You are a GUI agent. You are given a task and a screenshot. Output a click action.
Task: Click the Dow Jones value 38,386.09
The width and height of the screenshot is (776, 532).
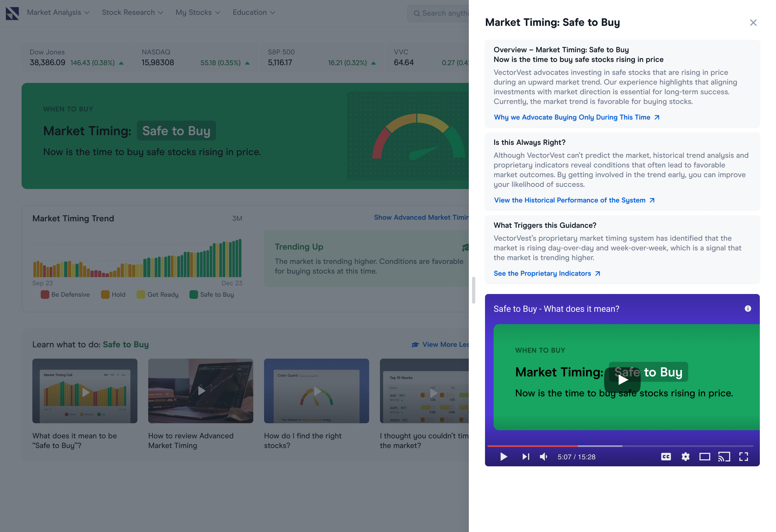47,62
